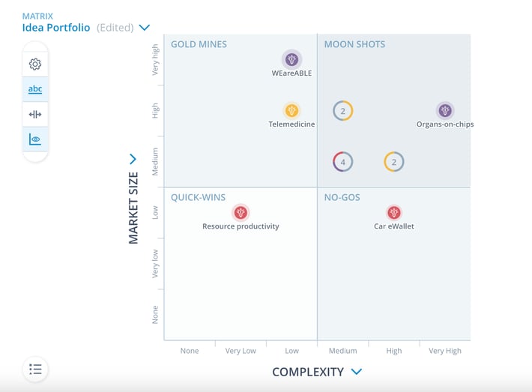Expand the Idea Portfolio dropdown chevron
This screenshot has width=532, height=392.
tap(145, 28)
